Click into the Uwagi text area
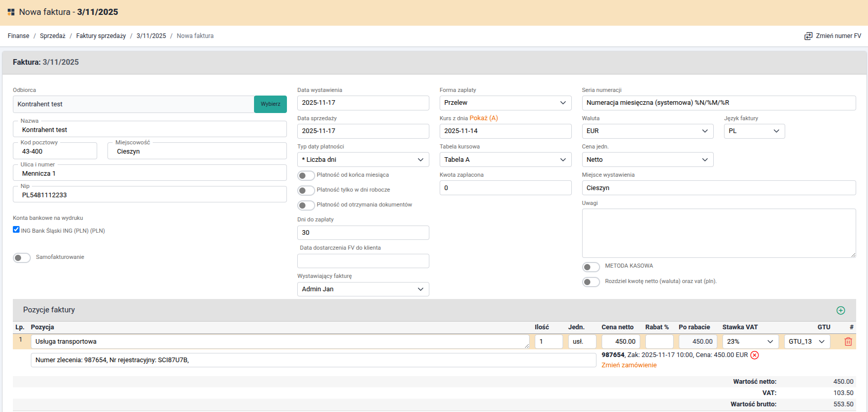This screenshot has width=868, height=412. click(718, 233)
